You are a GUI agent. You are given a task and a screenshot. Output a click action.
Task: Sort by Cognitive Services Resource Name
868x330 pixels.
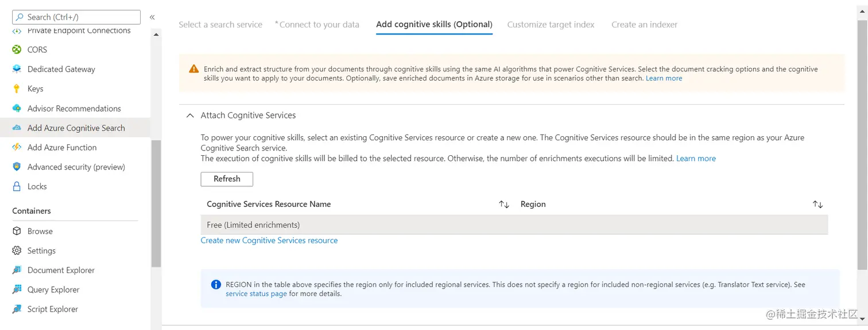(504, 205)
